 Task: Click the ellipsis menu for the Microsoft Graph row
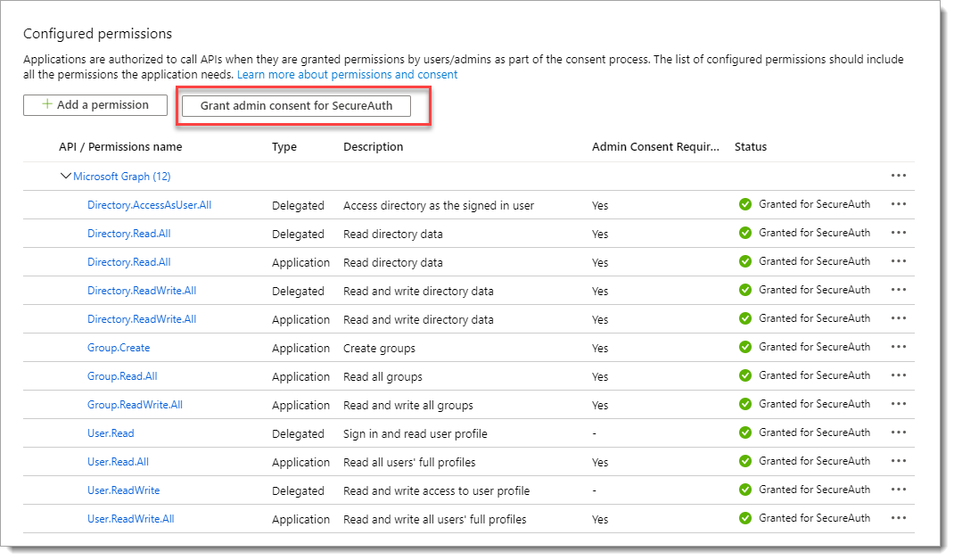[x=898, y=176]
